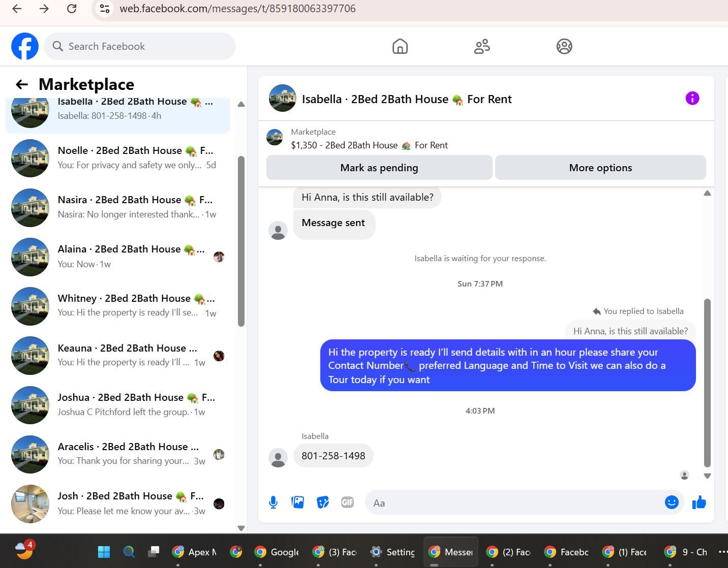The height and width of the screenshot is (568, 728).
Task: Click quoted 'Hi Anna' reply preview
Action: pyautogui.click(x=630, y=331)
